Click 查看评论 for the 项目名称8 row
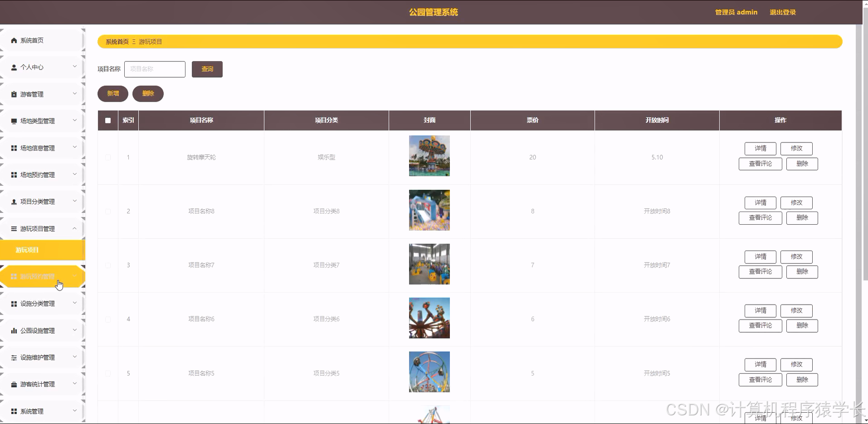Screen dimensions: 868x424 click(x=761, y=218)
